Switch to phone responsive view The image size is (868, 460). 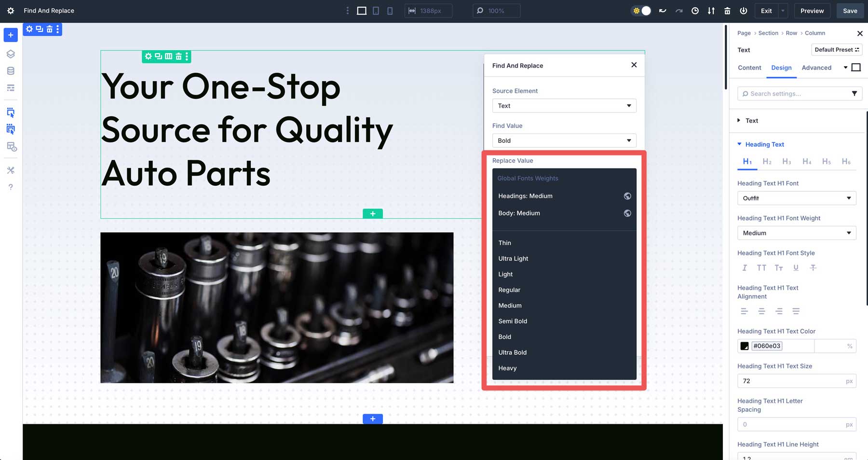point(390,10)
